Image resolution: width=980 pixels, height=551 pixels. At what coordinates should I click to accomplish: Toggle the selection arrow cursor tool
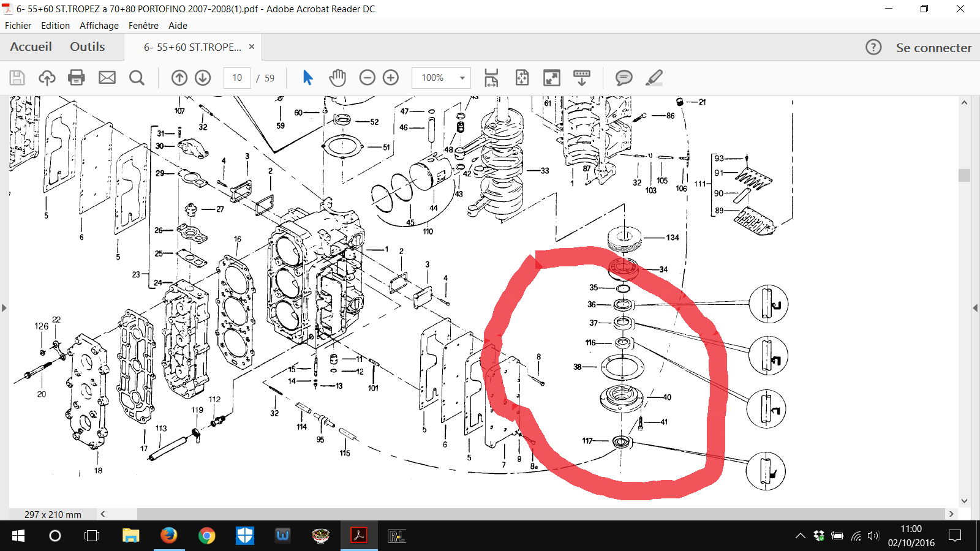[307, 78]
